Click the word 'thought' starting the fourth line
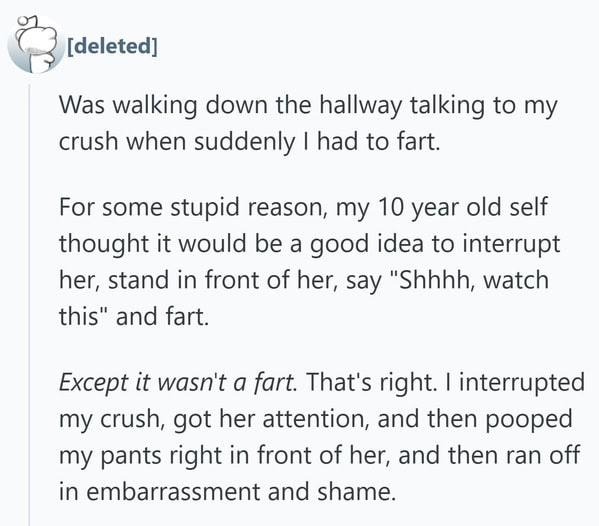599x526 pixels. (x=104, y=244)
